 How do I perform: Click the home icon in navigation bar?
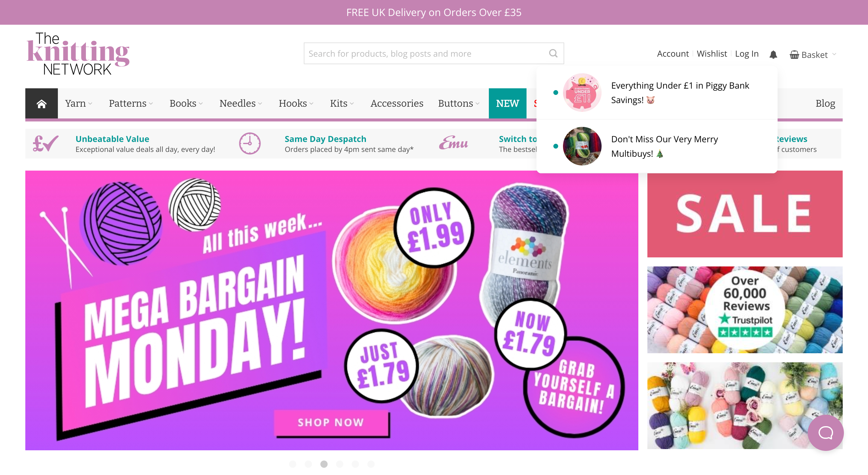tap(42, 103)
